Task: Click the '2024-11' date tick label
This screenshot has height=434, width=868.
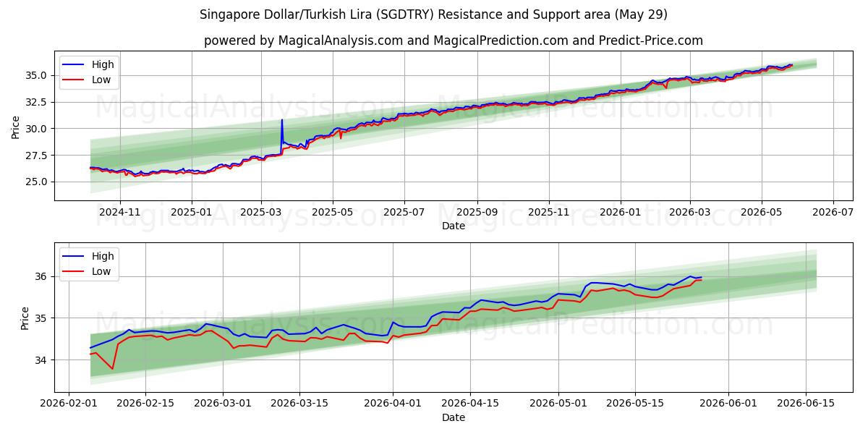Action: pos(119,213)
